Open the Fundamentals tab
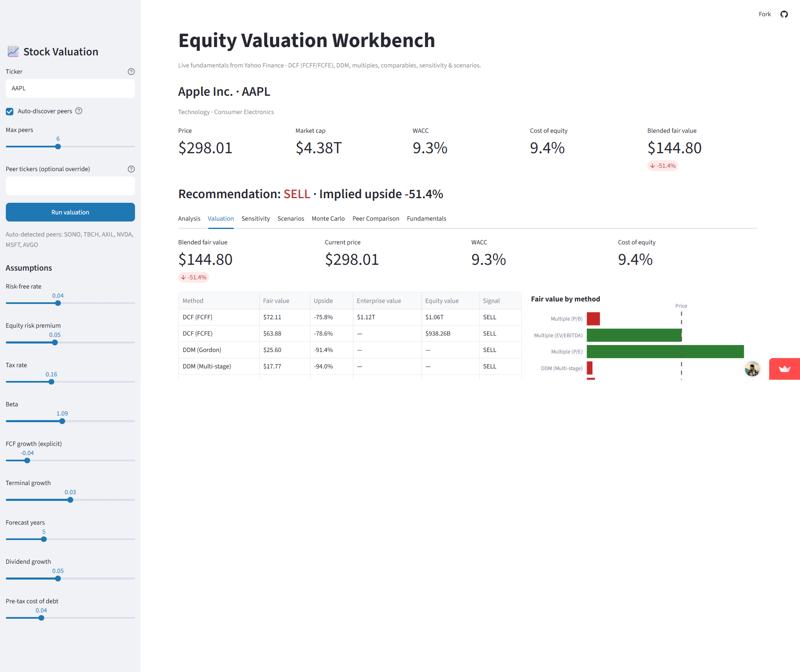 coord(426,219)
